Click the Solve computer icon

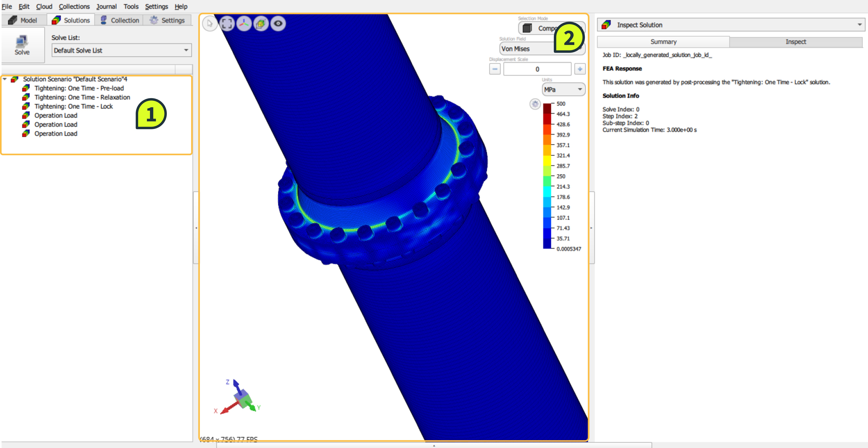pos(22,41)
